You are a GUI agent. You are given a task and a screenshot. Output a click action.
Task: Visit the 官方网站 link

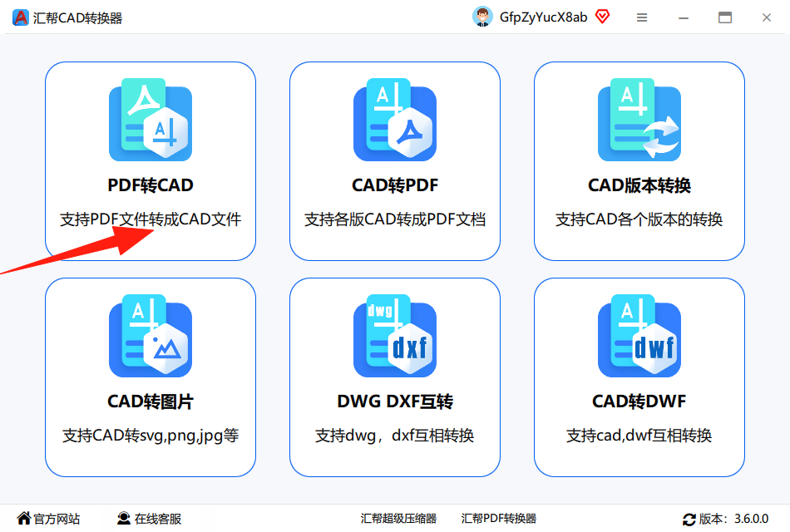pos(48,519)
